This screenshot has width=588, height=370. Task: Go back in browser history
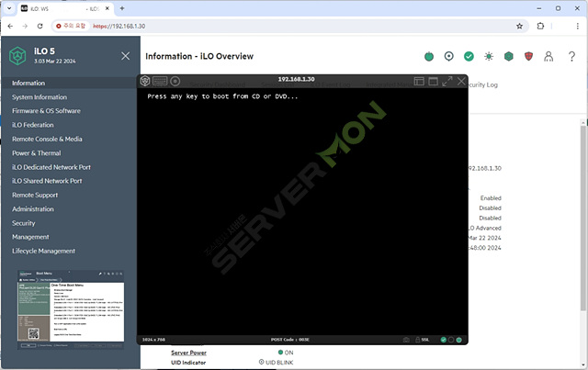[x=10, y=26]
